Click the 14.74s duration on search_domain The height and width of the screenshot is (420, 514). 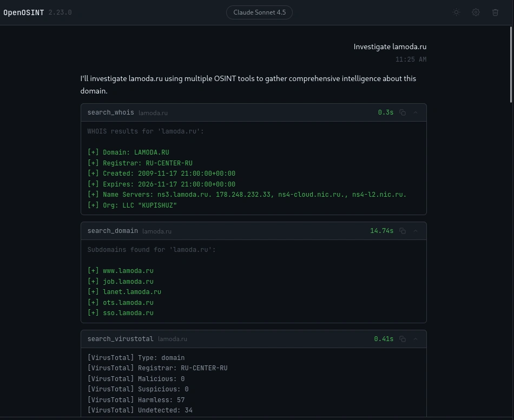click(381, 231)
